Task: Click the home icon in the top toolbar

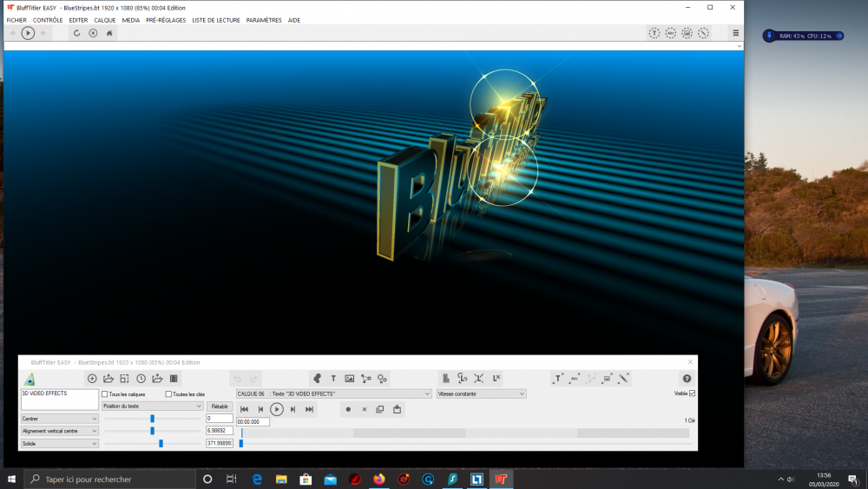Action: click(109, 33)
